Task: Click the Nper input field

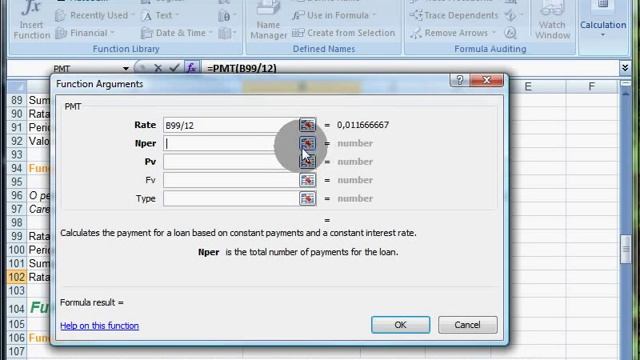Action: pyautogui.click(x=231, y=144)
